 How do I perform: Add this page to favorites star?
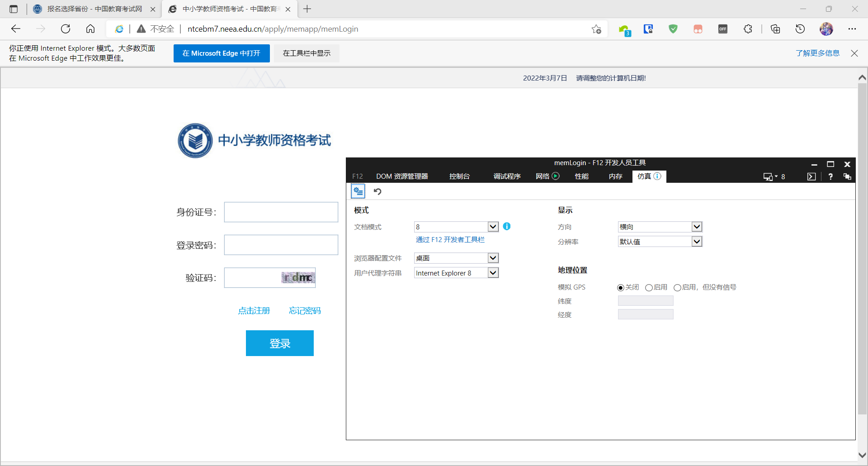click(596, 29)
